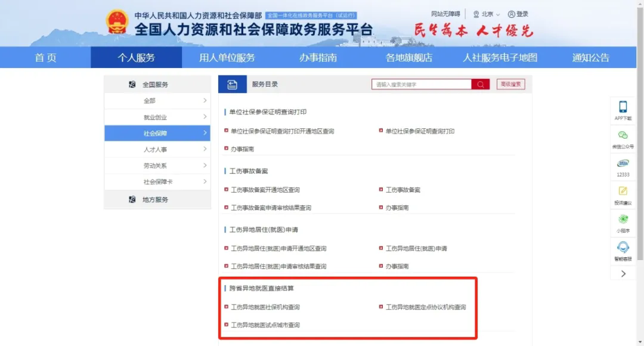
Task: Open the 各地旗舰店 navigation tab
Action: coord(409,57)
